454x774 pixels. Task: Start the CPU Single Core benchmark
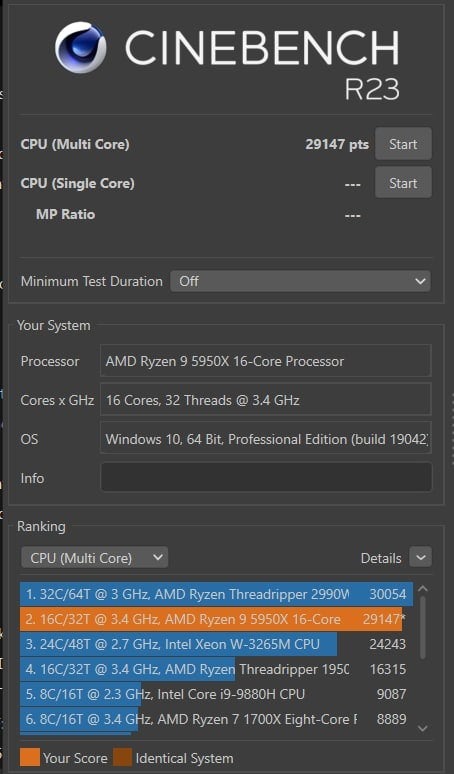tap(403, 183)
